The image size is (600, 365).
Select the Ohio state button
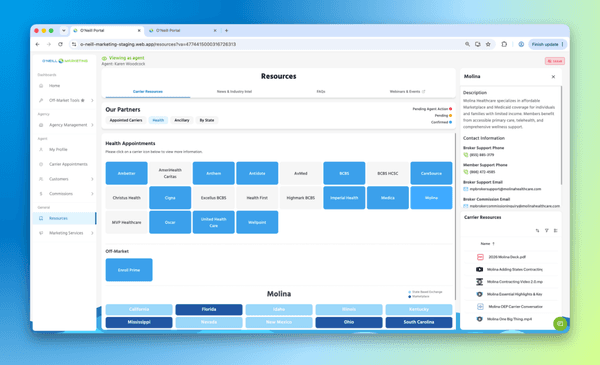point(349,322)
